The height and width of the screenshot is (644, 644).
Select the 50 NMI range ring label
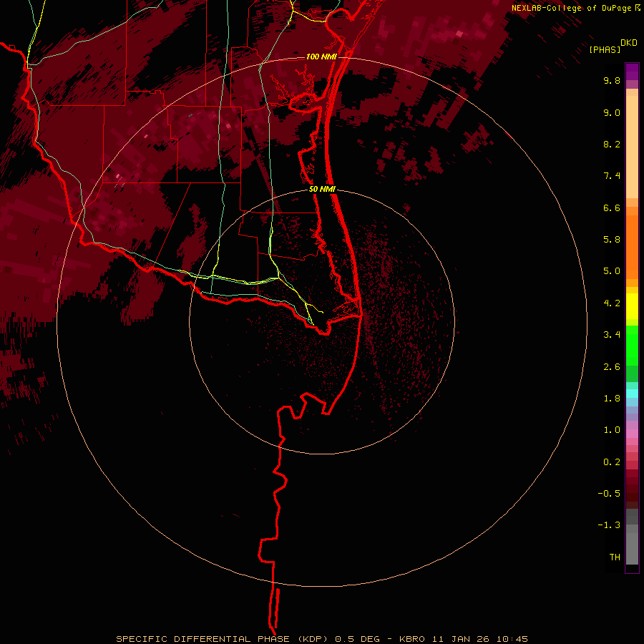(322, 189)
